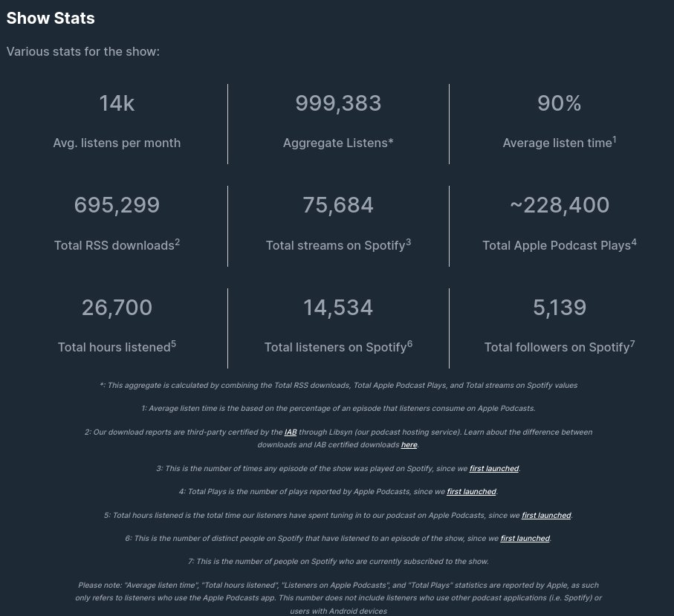
Task: Follow the "here" link about IAB downloads
Action: tap(409, 445)
